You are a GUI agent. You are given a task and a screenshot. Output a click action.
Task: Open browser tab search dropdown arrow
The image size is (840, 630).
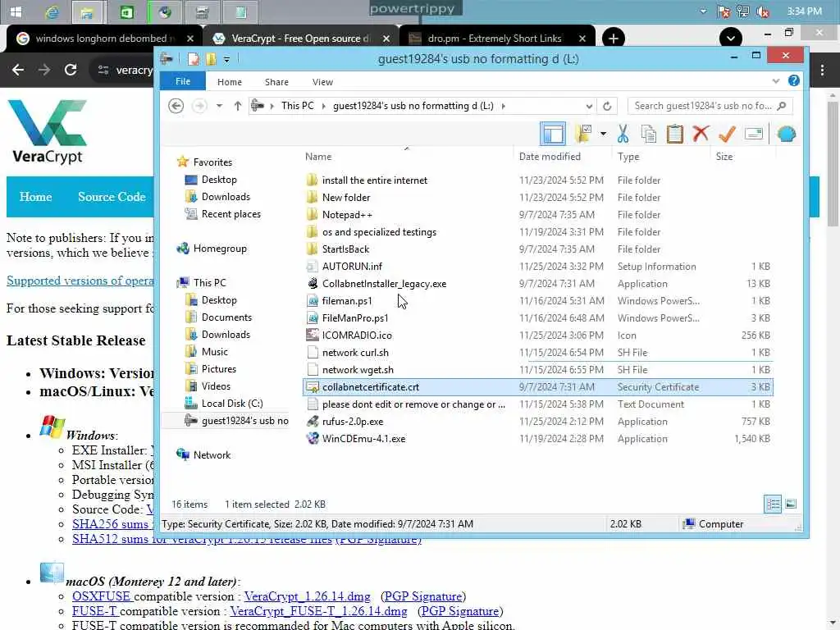tap(731, 39)
